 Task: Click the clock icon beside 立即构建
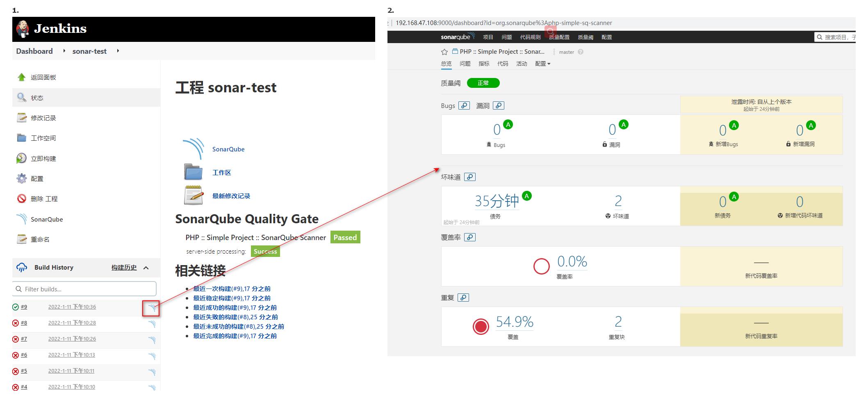(x=21, y=158)
